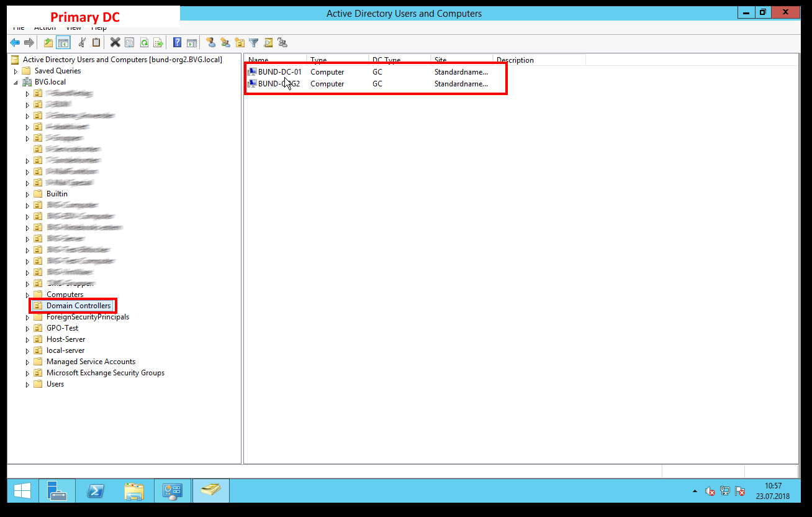Screen dimensions: 812x517
Task: Open the Help menu
Action: [99, 27]
